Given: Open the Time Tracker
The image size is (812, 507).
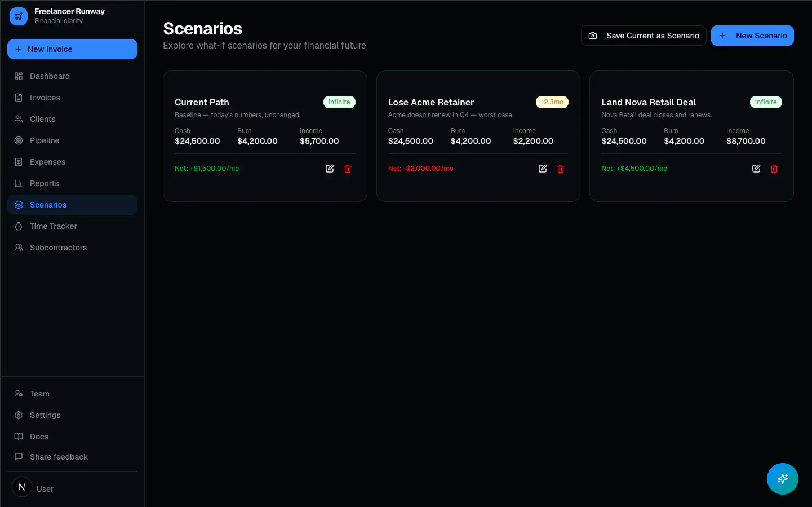Looking at the screenshot, I should (x=72, y=226).
